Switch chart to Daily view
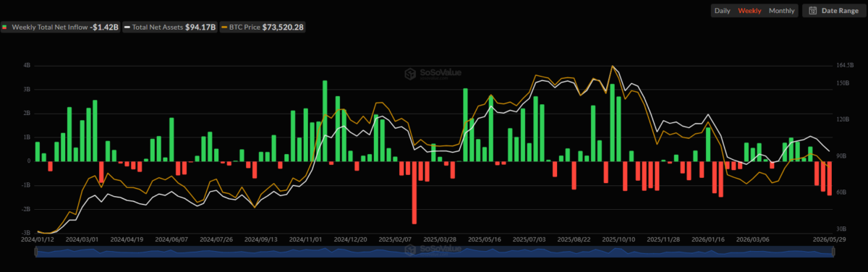 [722, 11]
